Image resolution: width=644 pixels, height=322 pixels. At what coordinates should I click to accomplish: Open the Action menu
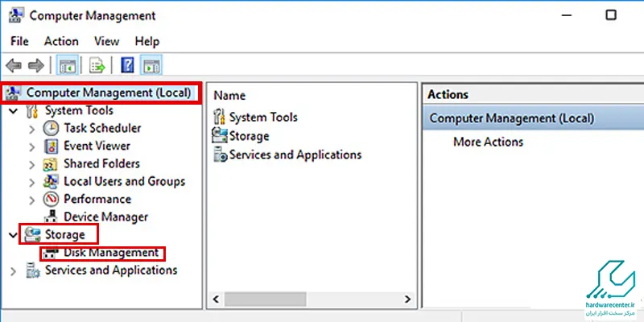click(61, 42)
